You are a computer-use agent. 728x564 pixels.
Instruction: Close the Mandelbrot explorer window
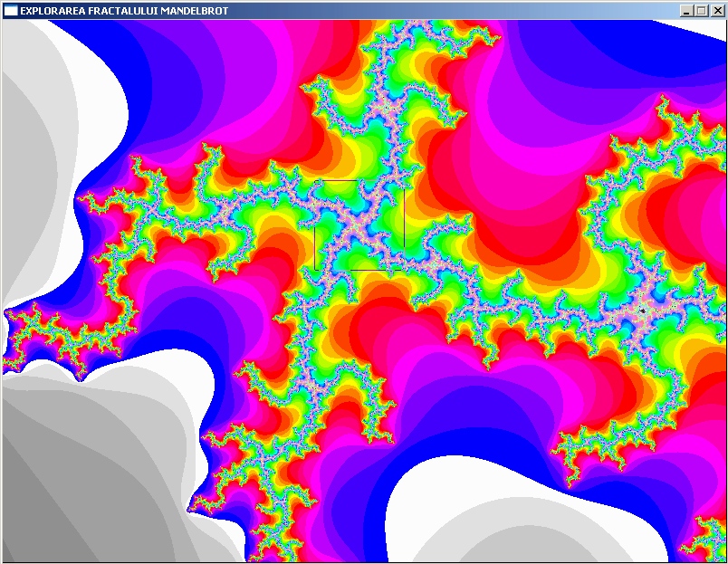pos(717,11)
